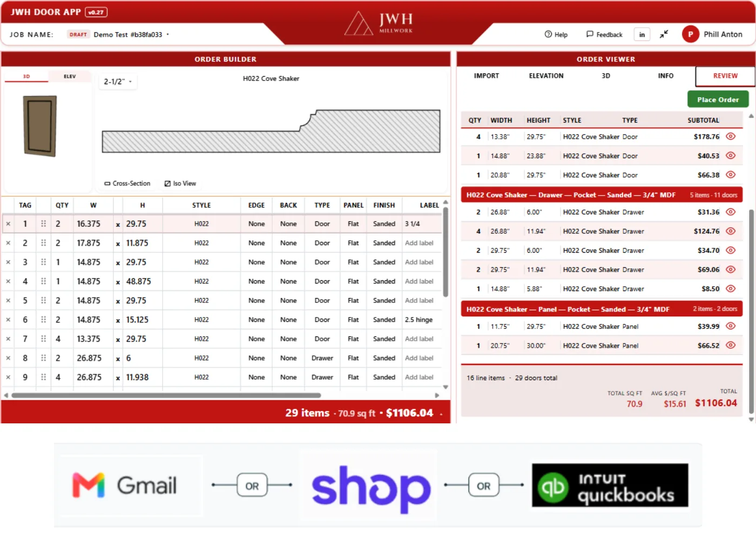
Task: Open the Feedback link
Action: [604, 35]
